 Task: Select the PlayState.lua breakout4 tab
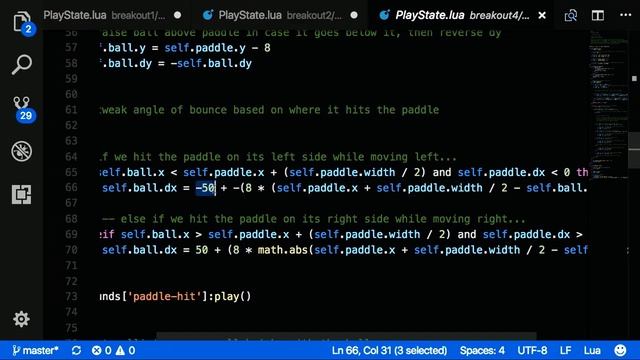(x=462, y=16)
